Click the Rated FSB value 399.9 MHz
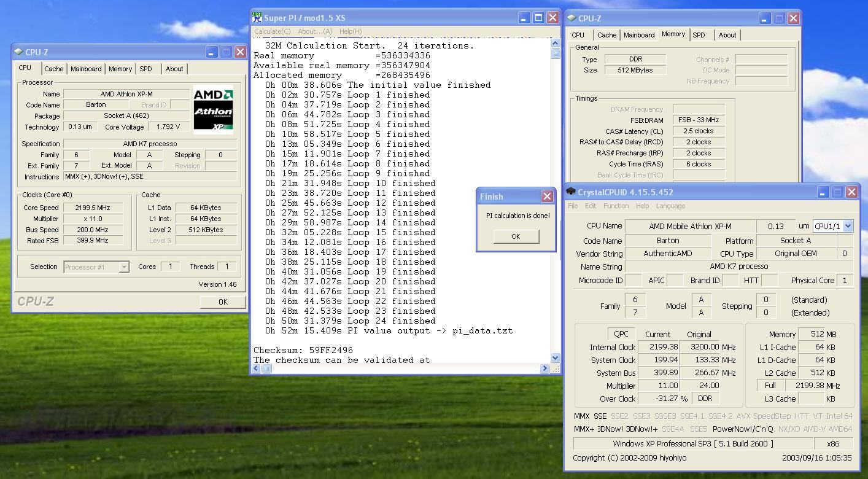 [x=93, y=241]
